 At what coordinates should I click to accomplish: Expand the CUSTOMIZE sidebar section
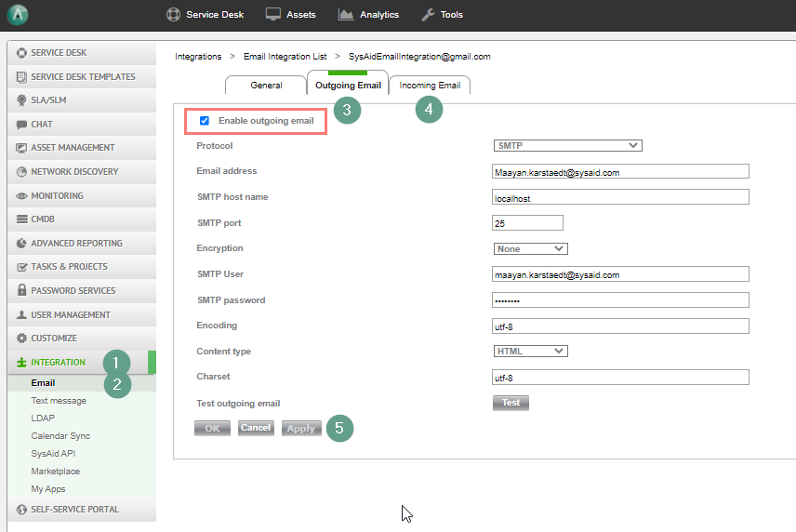82,339
